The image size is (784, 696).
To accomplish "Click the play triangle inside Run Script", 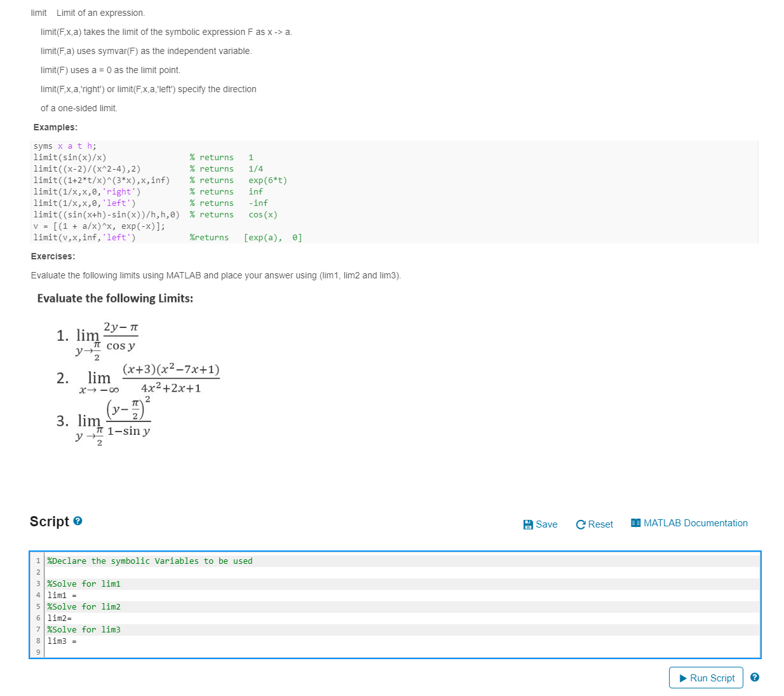I will coord(685,678).
